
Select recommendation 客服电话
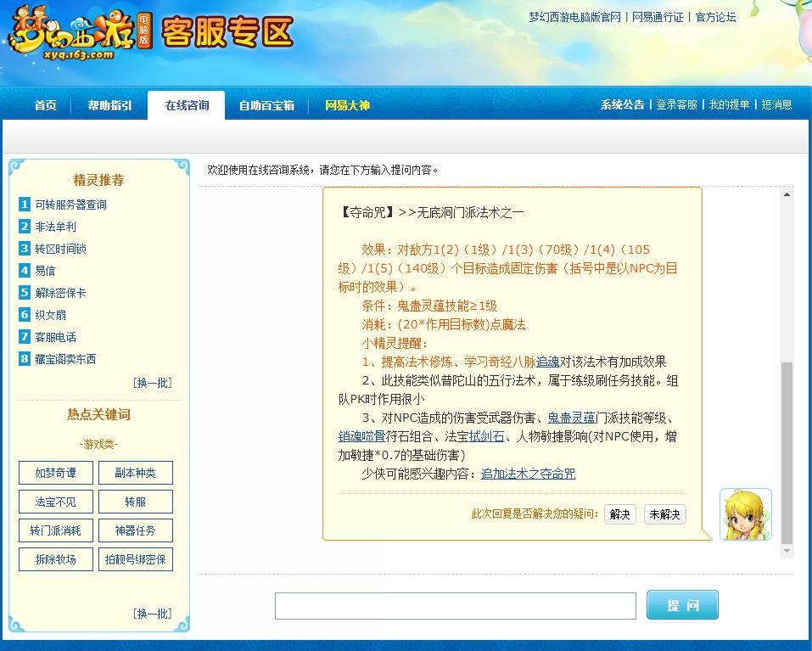(x=55, y=337)
